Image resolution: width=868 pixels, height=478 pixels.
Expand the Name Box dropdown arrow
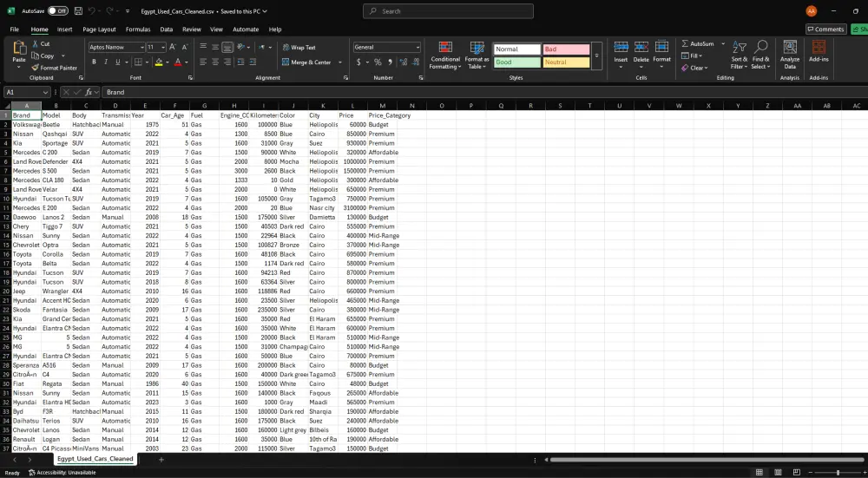point(45,93)
